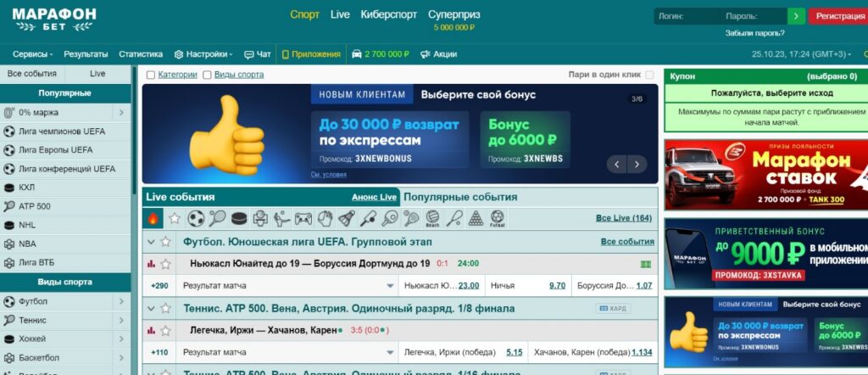Screen dimensions: 868x375
Task: Click the red Регистрация button
Action: 838,16
